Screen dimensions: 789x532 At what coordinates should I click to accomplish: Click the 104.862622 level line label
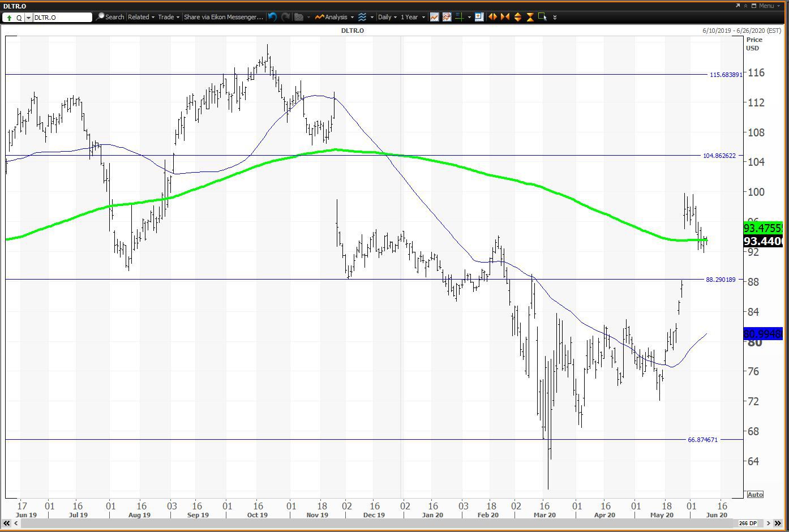point(719,156)
